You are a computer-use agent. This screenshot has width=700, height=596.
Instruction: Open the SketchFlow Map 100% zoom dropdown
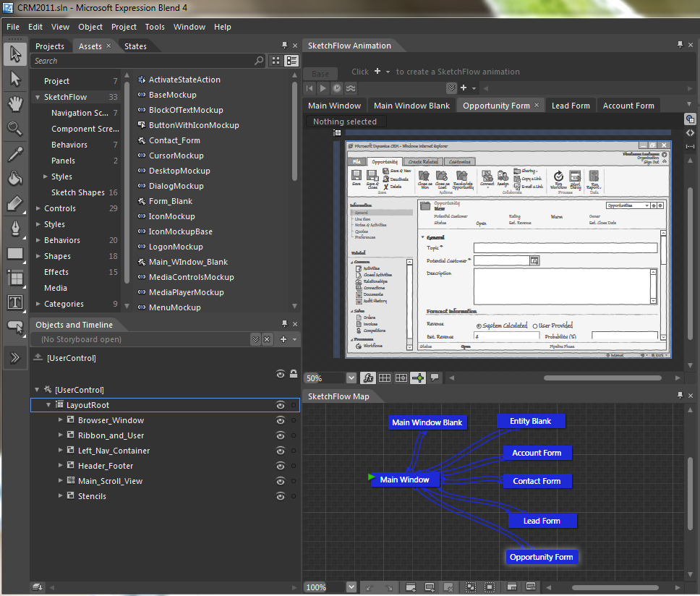(x=351, y=587)
